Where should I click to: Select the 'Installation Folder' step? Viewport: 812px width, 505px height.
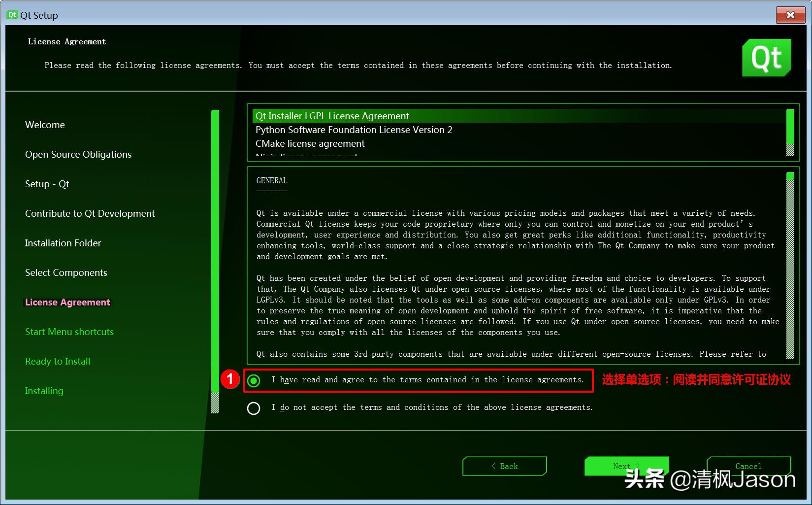click(x=63, y=243)
